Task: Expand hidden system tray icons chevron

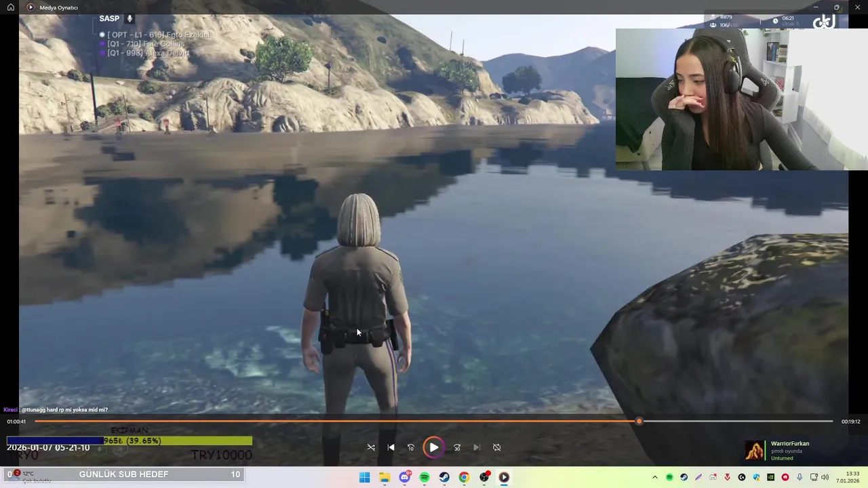Action: (x=655, y=477)
